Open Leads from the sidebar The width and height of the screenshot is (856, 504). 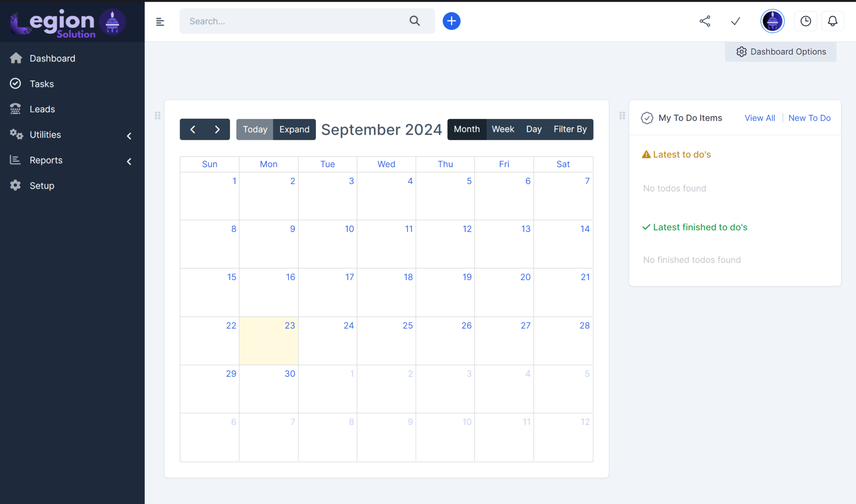[42, 109]
